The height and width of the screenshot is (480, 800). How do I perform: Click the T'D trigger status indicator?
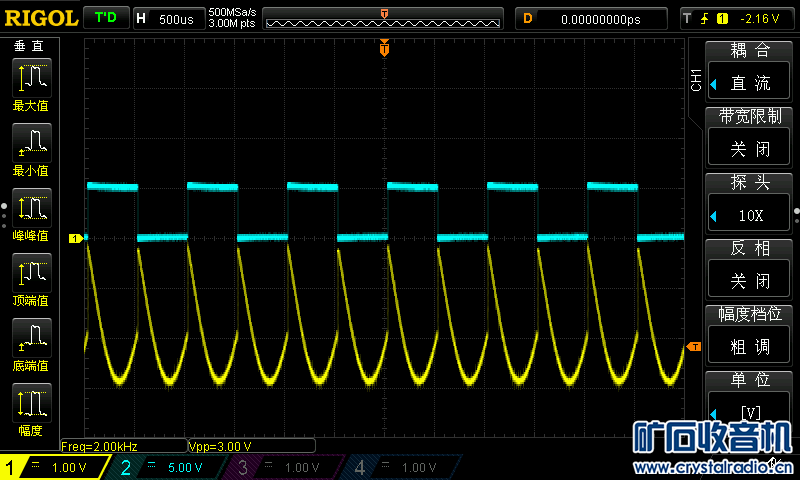pyautogui.click(x=106, y=18)
